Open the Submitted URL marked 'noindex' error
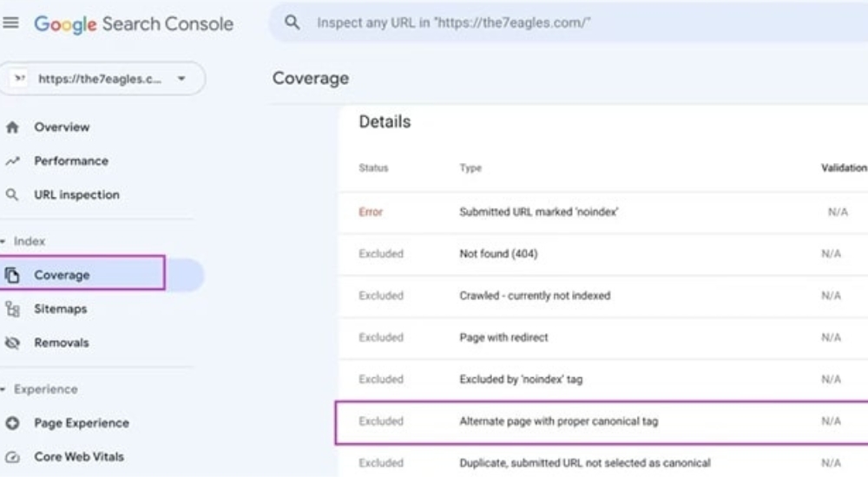868x477 pixels. (538, 212)
